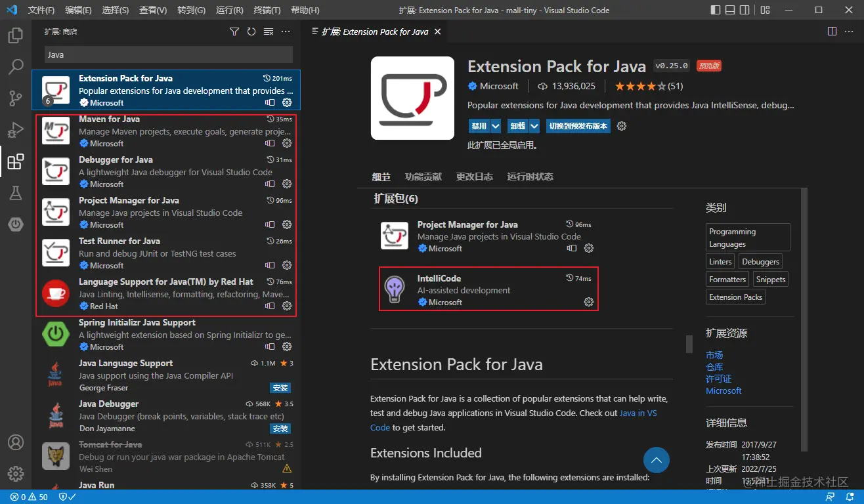This screenshot has width=864, height=504.
Task: Install Java Language Support by George Fraser
Action: (x=280, y=388)
